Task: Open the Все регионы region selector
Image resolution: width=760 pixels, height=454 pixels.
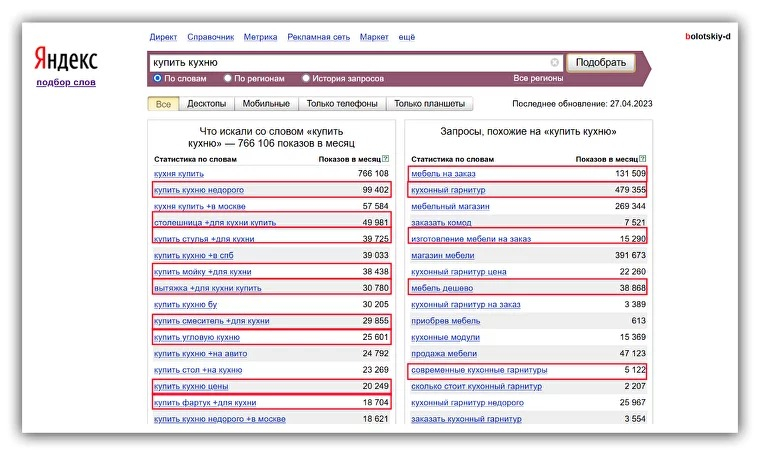Action: [x=538, y=78]
